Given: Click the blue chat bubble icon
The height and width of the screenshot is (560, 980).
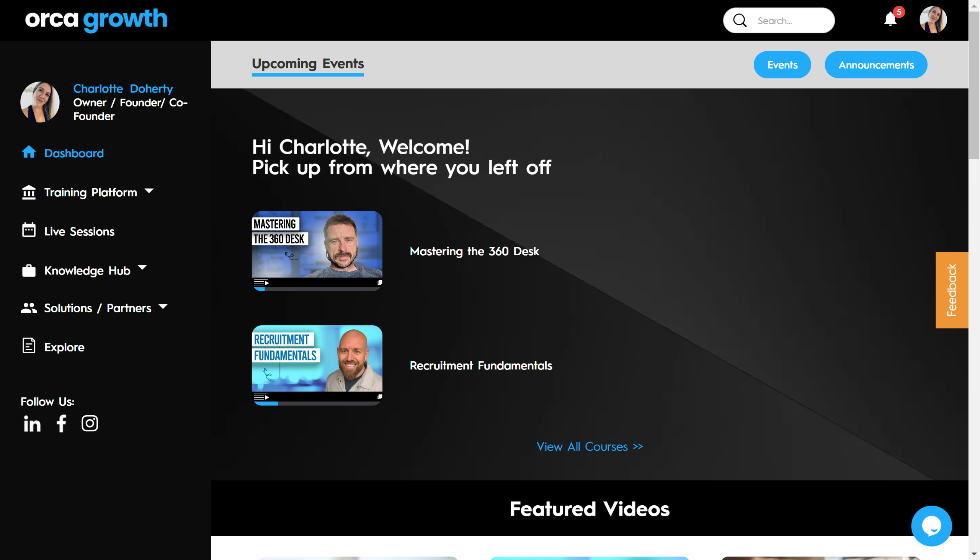Looking at the screenshot, I should [x=931, y=526].
